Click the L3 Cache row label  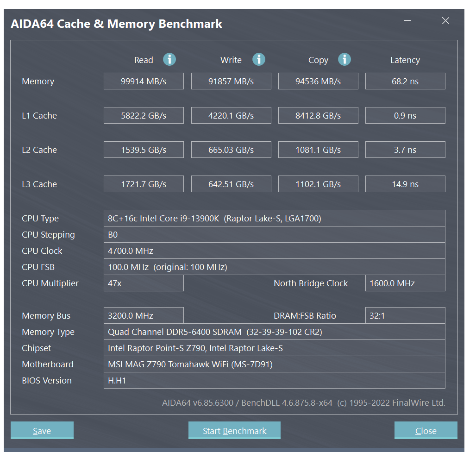point(39,184)
